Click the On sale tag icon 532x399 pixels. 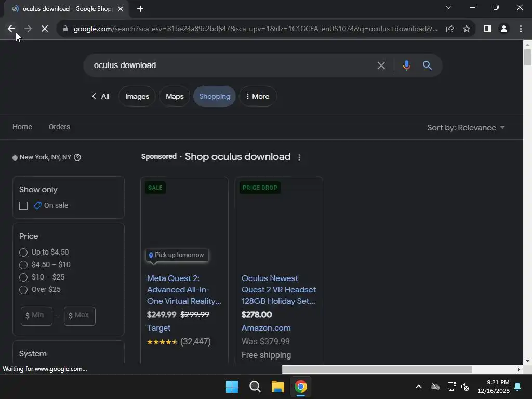click(x=37, y=205)
